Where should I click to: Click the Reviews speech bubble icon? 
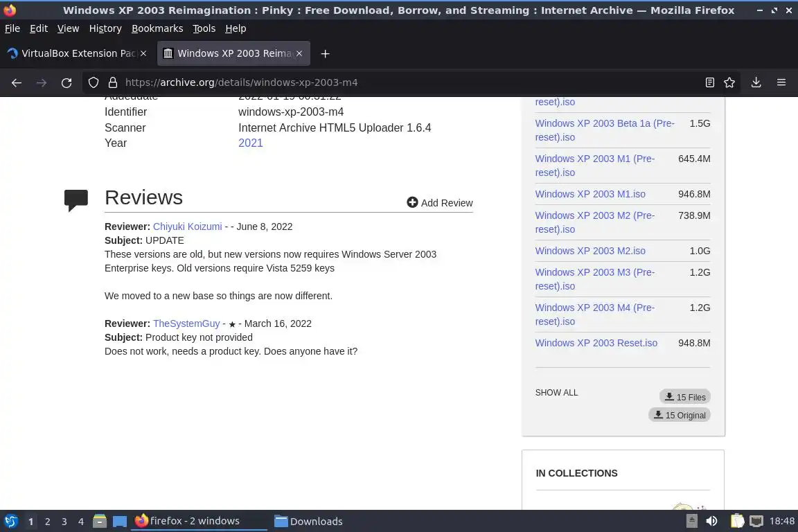point(76,200)
